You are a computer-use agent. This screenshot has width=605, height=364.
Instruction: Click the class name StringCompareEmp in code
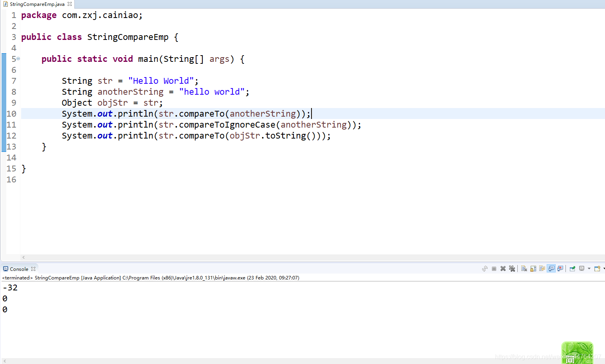coord(128,37)
